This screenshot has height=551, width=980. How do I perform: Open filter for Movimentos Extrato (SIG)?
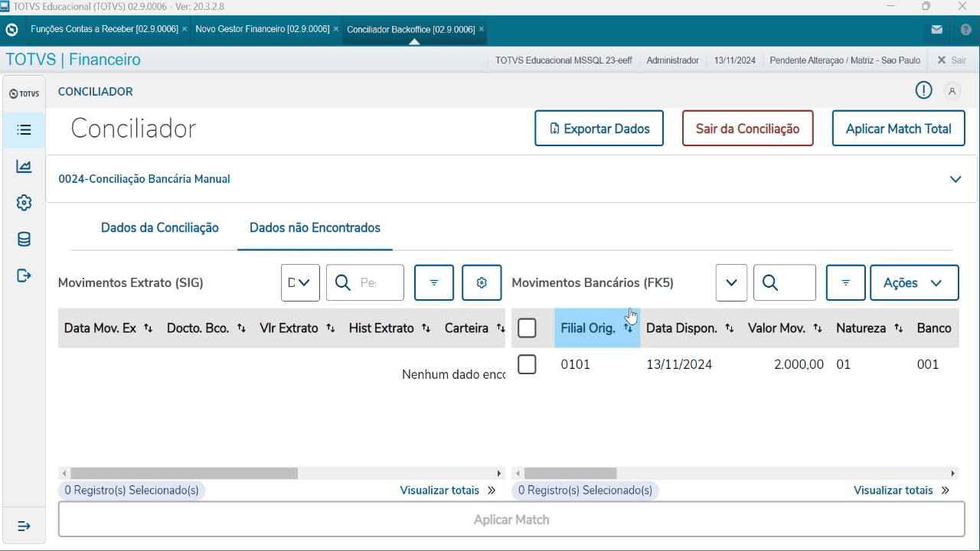click(434, 282)
